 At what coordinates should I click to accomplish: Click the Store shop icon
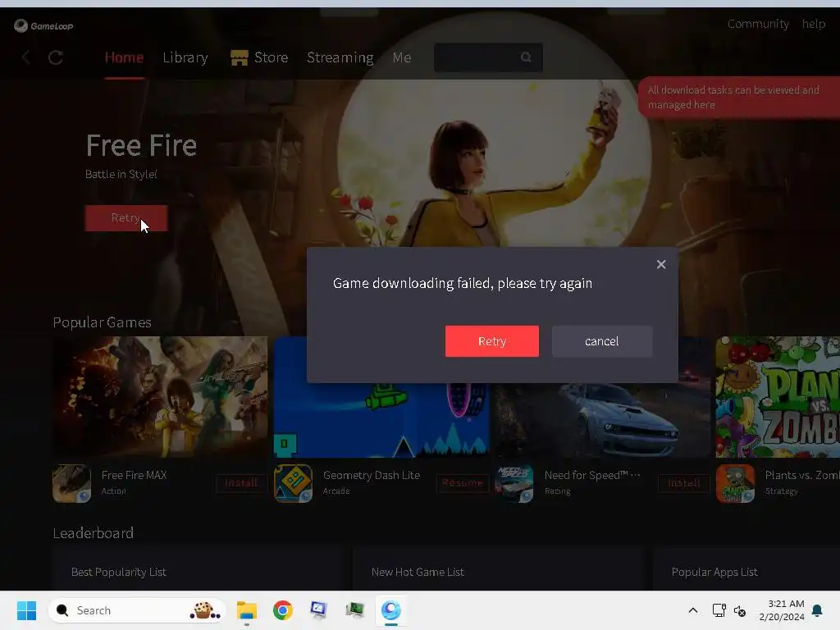pos(239,57)
